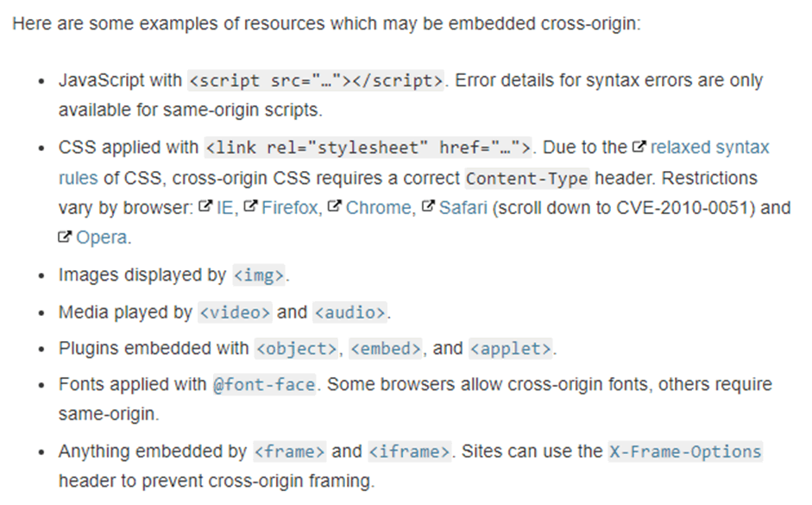The height and width of the screenshot is (505, 812).
Task: Open the <object> element reference
Action: [x=296, y=349]
